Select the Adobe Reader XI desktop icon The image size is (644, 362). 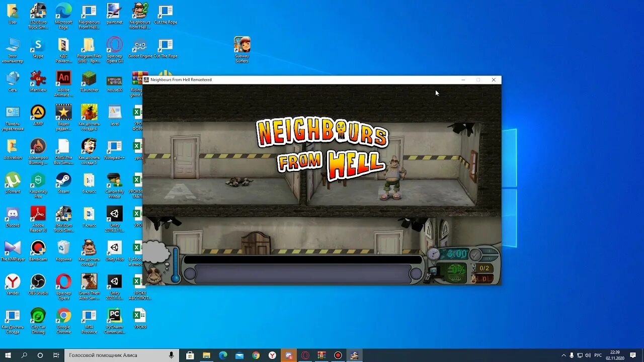click(x=38, y=220)
